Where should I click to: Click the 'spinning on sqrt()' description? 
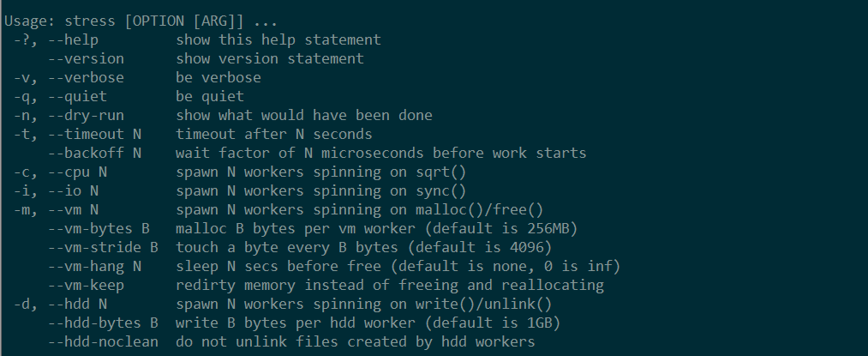point(390,172)
